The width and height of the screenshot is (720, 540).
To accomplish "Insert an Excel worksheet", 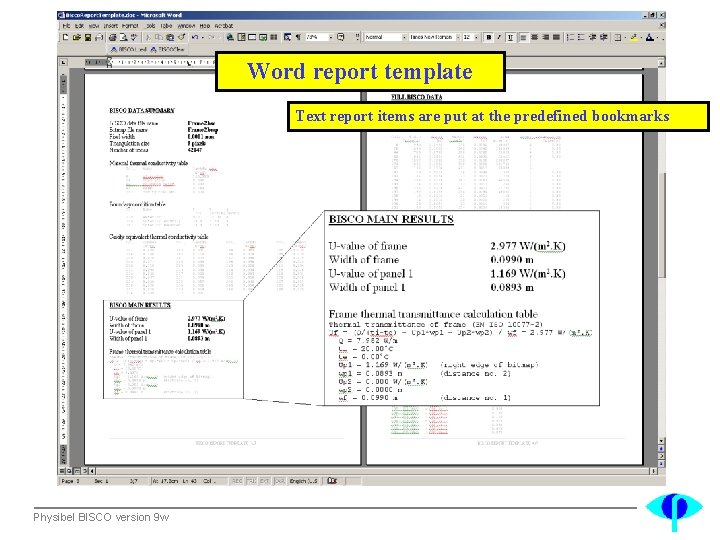I will click(263, 37).
